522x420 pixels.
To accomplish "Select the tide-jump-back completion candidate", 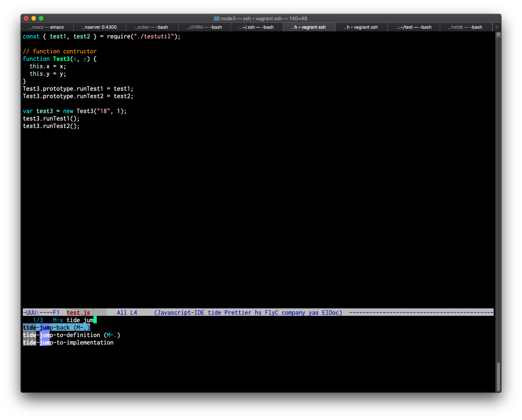I will tap(56, 327).
